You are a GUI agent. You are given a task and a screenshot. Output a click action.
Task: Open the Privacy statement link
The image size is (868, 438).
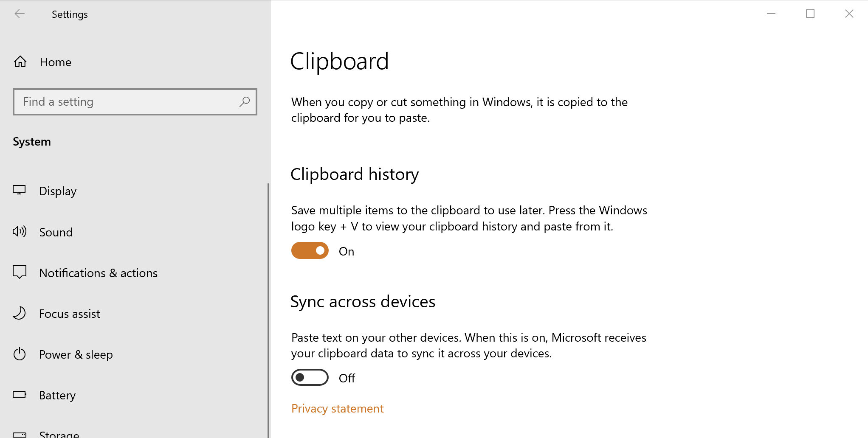pos(337,408)
